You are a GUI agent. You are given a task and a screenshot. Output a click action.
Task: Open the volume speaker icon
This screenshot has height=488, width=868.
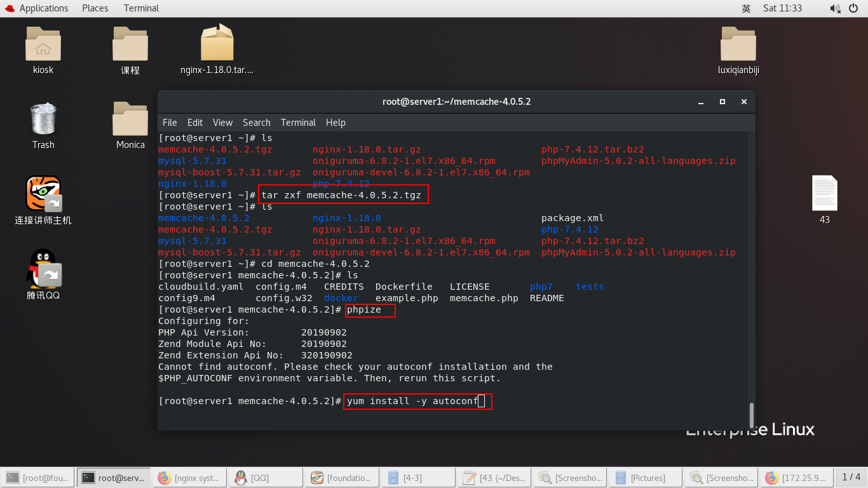click(835, 8)
